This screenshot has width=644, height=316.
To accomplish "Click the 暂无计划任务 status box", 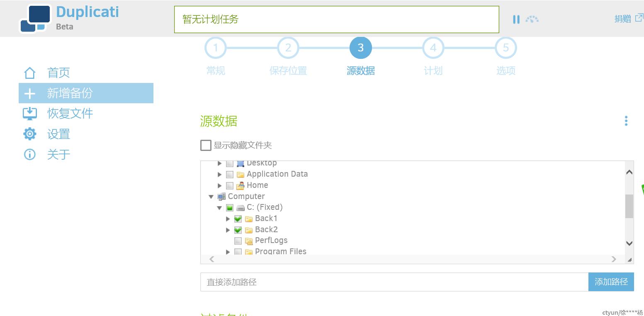I will (336, 19).
